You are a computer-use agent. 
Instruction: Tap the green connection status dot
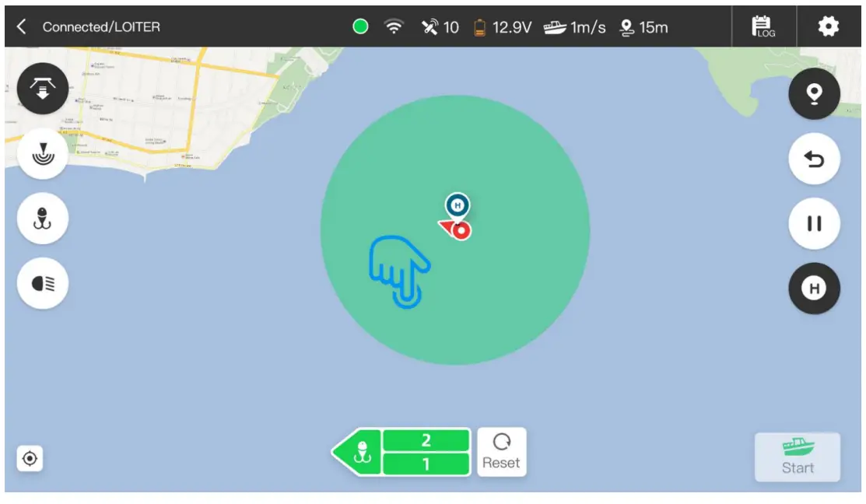pyautogui.click(x=361, y=26)
